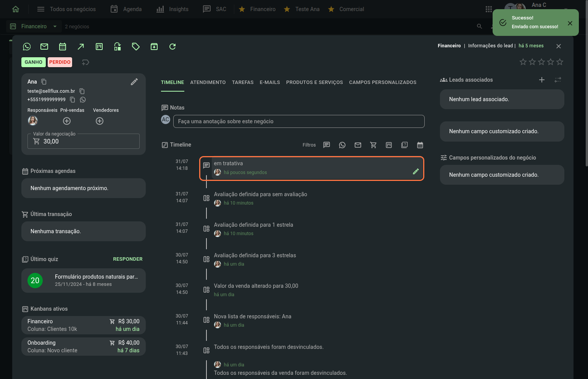
Task: Copy the lead name Ana
Action: pyautogui.click(x=44, y=82)
